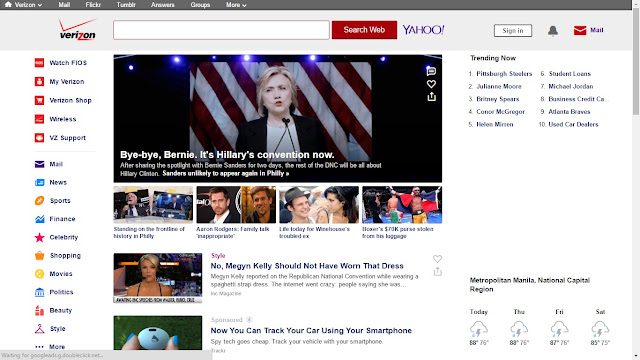The width and height of the screenshot is (640, 360).
Task: Open Tumblr in the top bar
Action: [x=126, y=5]
